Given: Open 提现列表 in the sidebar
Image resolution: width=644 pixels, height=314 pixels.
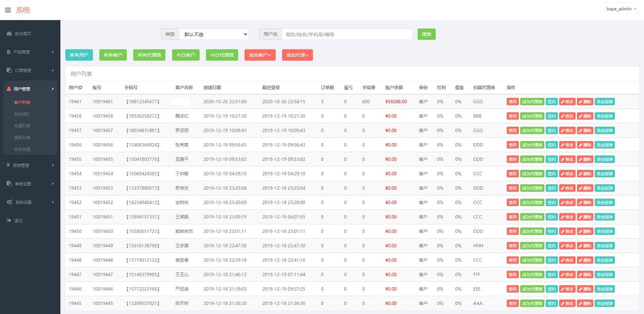Looking at the screenshot, I should 22,137.
